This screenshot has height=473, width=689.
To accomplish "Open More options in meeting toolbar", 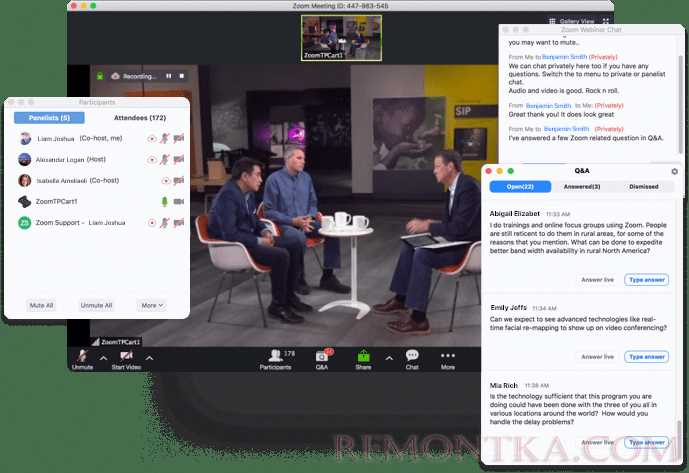I will point(448,360).
